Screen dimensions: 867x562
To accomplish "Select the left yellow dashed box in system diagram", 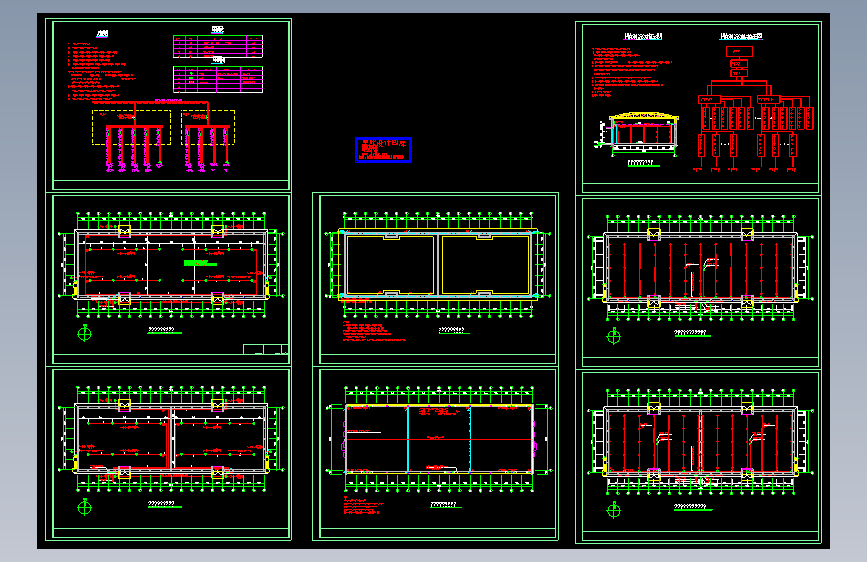I will point(131,127).
